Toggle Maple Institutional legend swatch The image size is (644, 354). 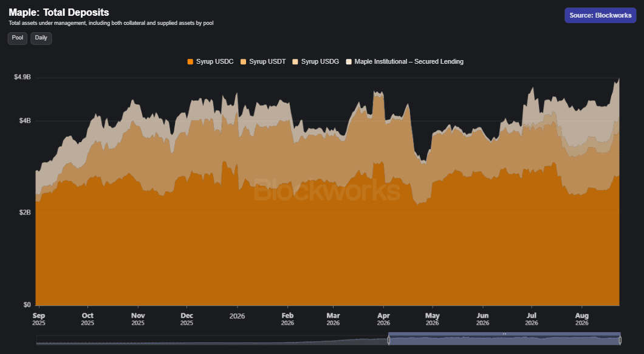[x=349, y=61]
